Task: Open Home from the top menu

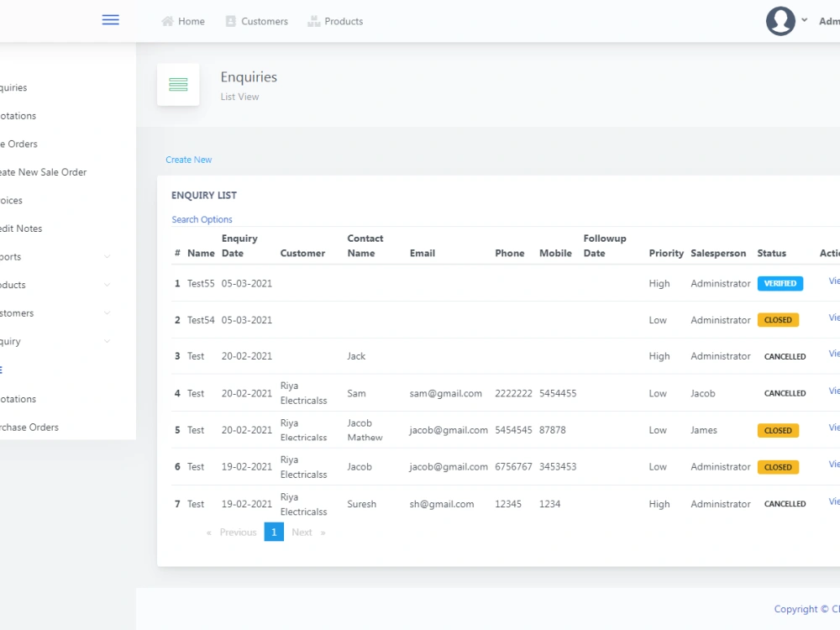Action: 192,22
